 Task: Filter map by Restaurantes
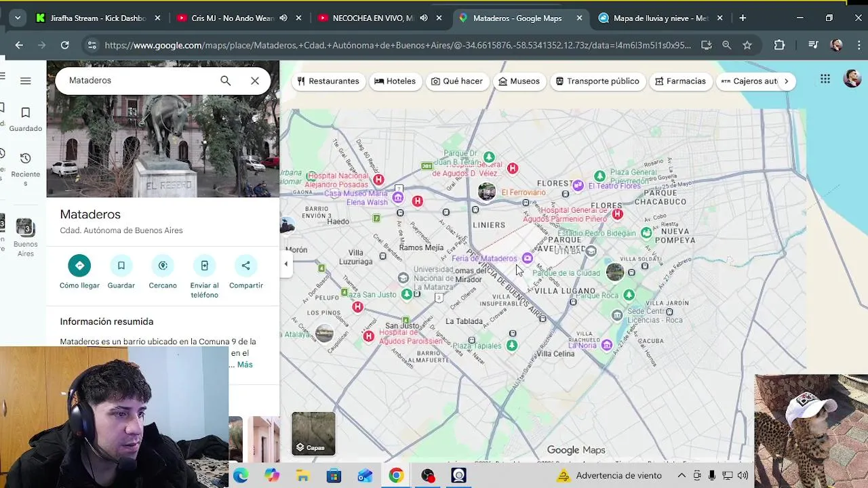coord(328,81)
